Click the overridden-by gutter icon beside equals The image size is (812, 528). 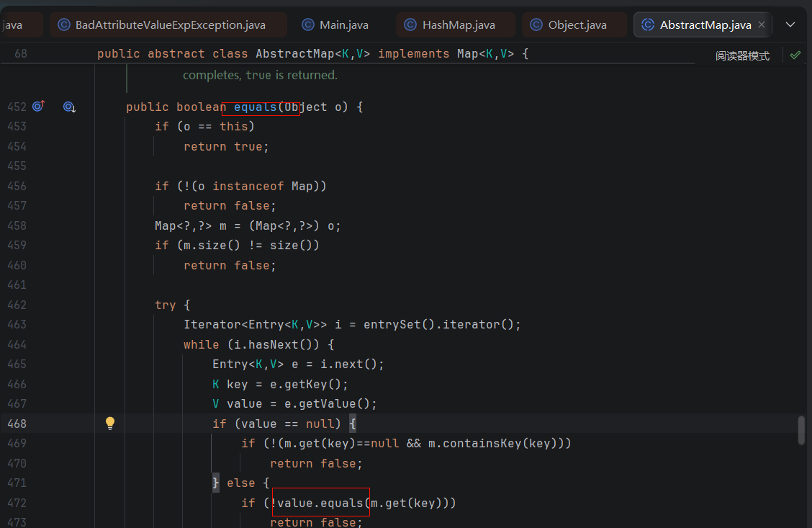69,107
